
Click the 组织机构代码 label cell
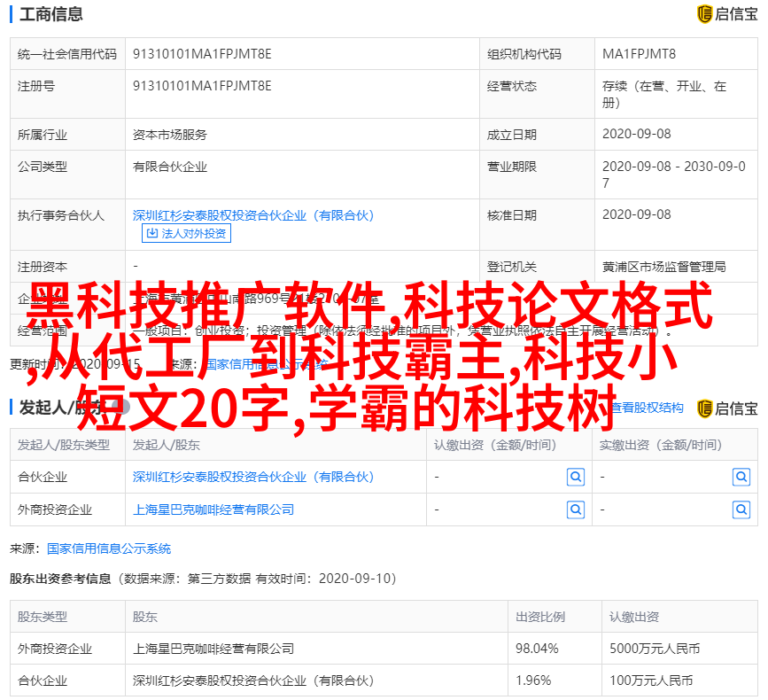pos(538,54)
